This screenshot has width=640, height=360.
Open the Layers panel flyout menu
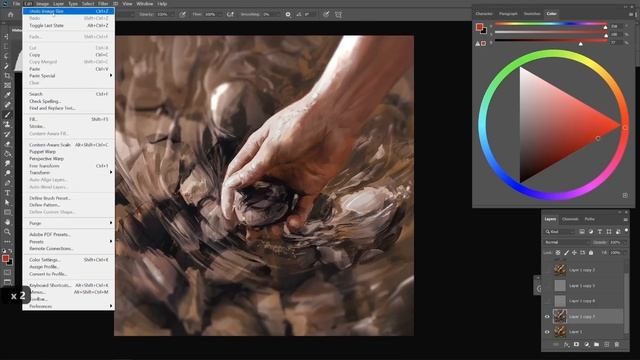coord(625,220)
